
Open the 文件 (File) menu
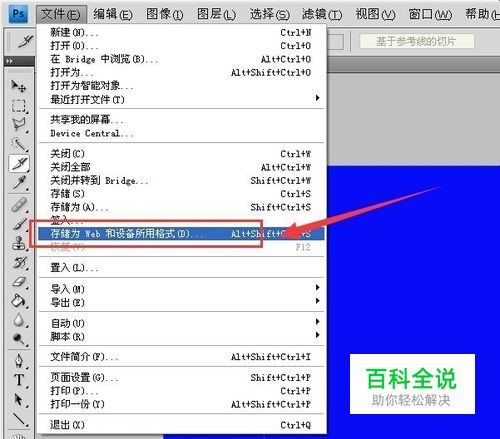tap(61, 14)
